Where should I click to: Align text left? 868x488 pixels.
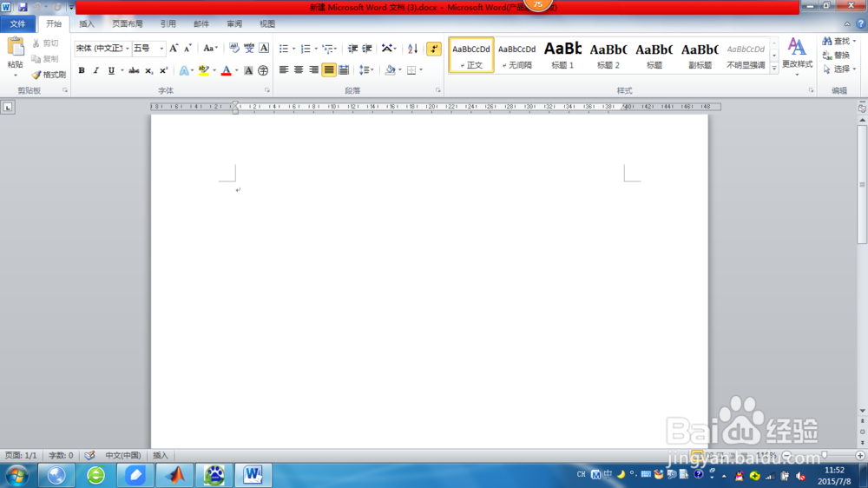[x=284, y=69]
